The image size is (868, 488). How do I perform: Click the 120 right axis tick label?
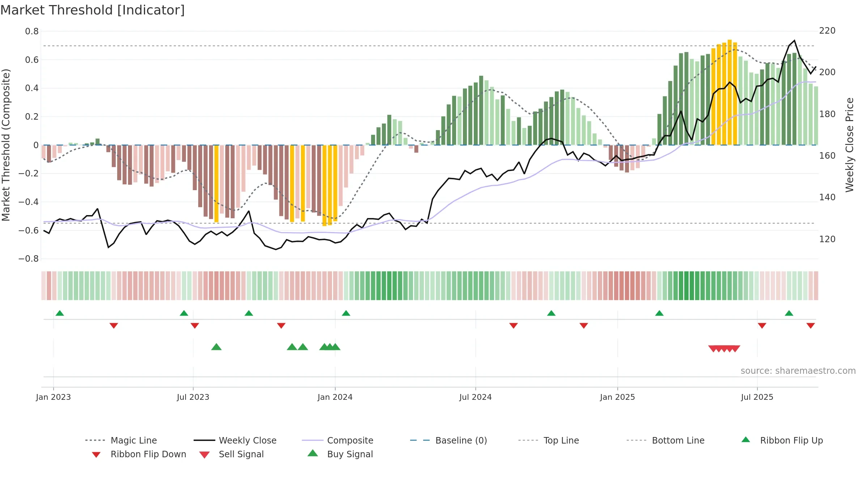click(827, 239)
